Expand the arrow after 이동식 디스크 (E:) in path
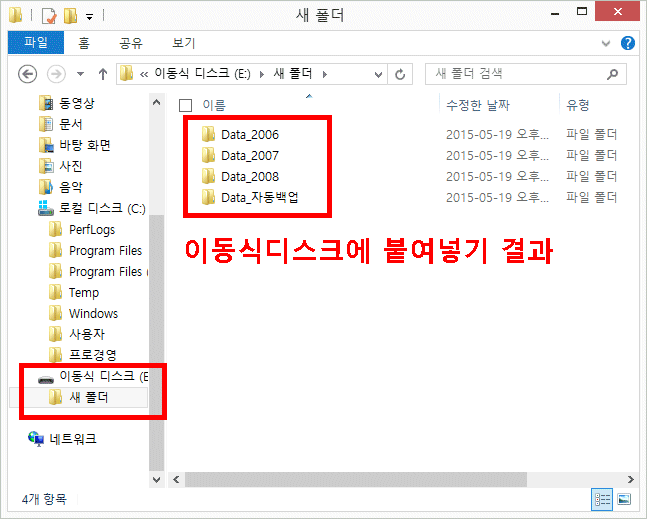Viewport: 647px width, 519px height. [x=262, y=75]
